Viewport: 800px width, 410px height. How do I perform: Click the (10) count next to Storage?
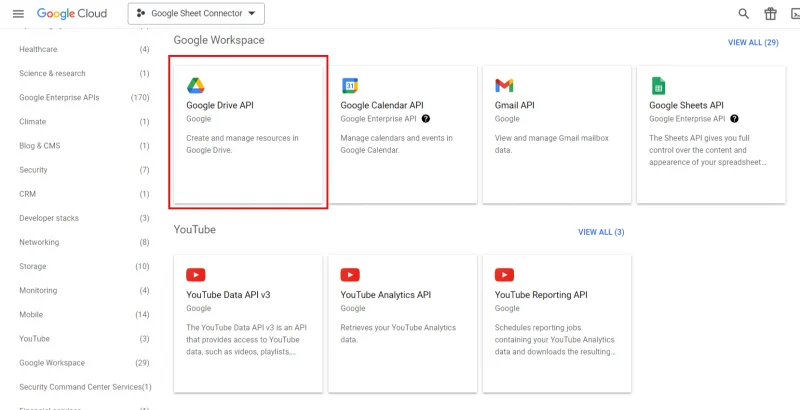point(142,266)
